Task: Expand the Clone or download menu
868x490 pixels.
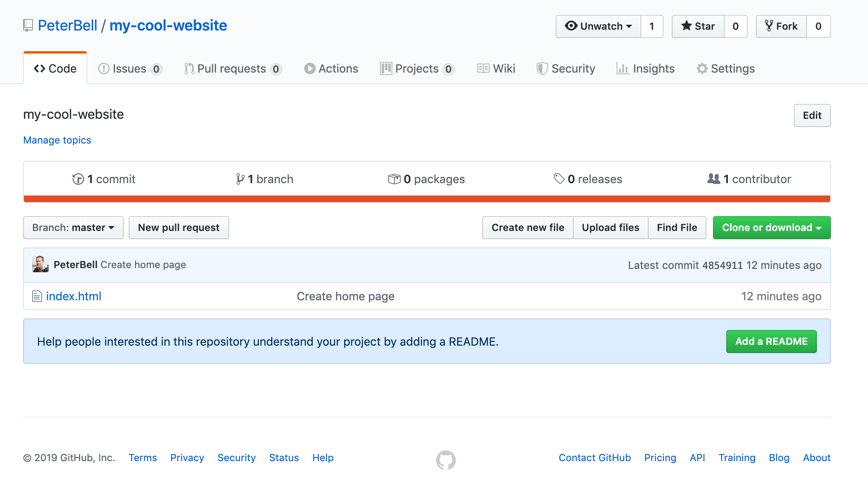Action: [x=772, y=228]
